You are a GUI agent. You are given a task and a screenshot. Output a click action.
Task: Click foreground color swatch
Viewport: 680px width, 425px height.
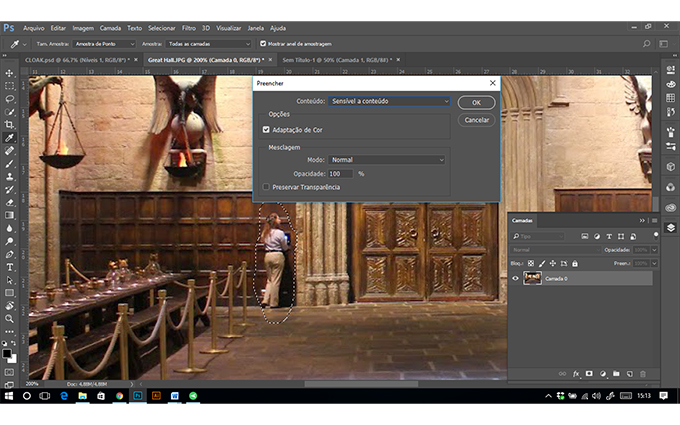pyautogui.click(x=7, y=353)
